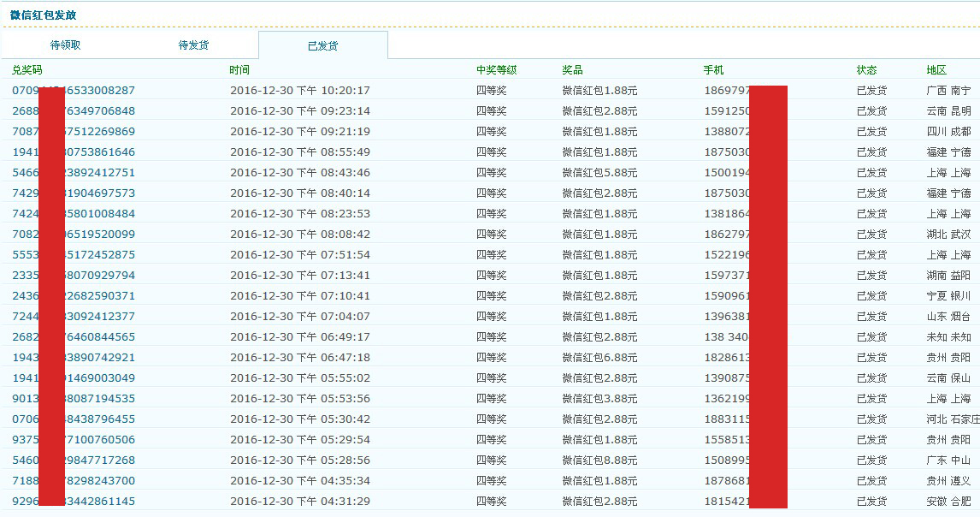Click 已发货 status in the 广西 南宁 row
Screen dimensions: 980x517
tap(872, 90)
